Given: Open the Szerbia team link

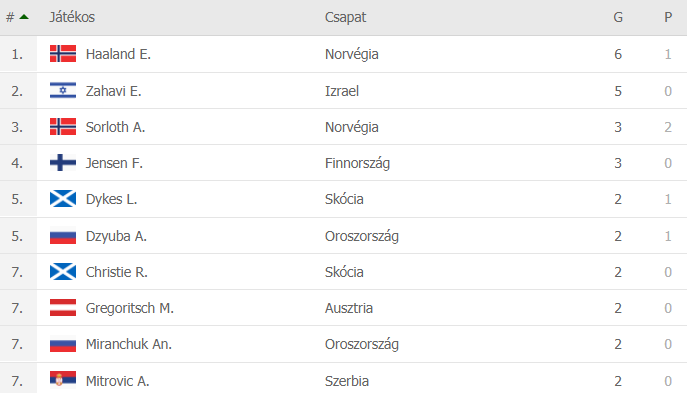Looking at the screenshot, I should click(347, 381).
